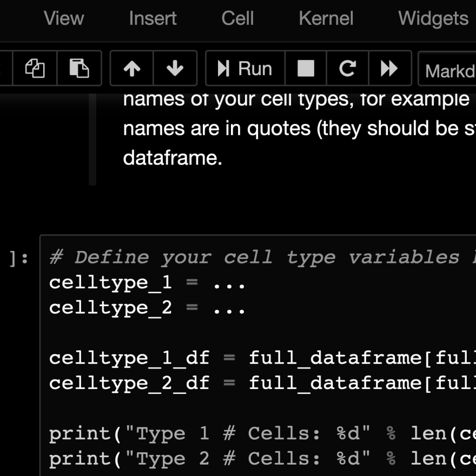Viewport: 476px width, 476px height.
Task: Interrupt the kernel with the stop square icon
Action: 306,69
